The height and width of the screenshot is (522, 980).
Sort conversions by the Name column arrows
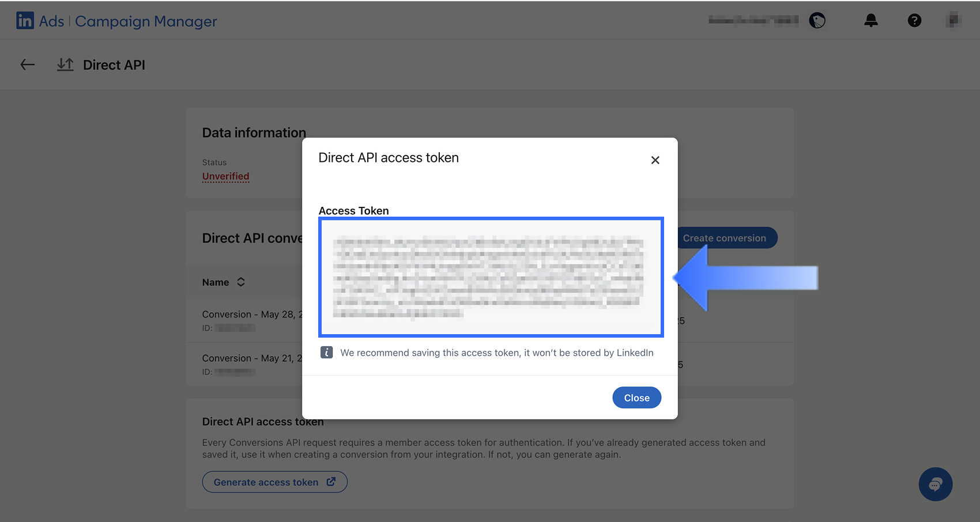(241, 282)
